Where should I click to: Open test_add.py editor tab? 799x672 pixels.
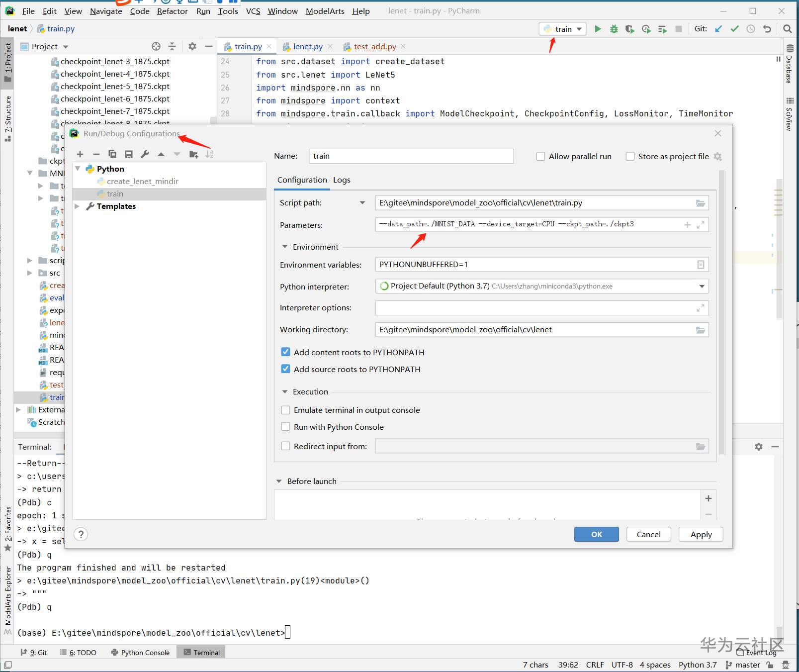[x=375, y=46]
